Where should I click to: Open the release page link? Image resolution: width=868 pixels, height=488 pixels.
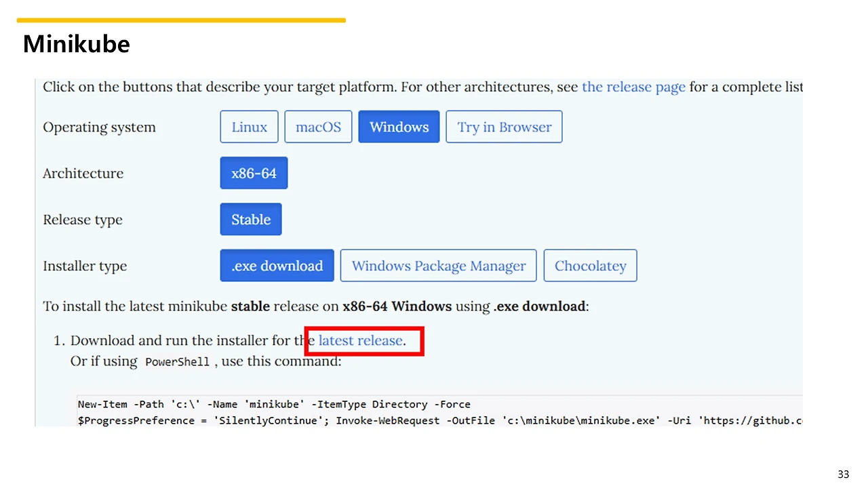tap(633, 87)
